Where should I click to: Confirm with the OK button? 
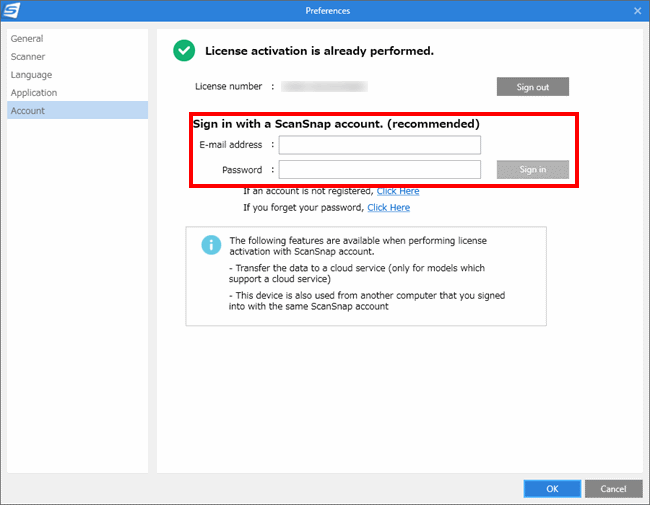(x=552, y=489)
